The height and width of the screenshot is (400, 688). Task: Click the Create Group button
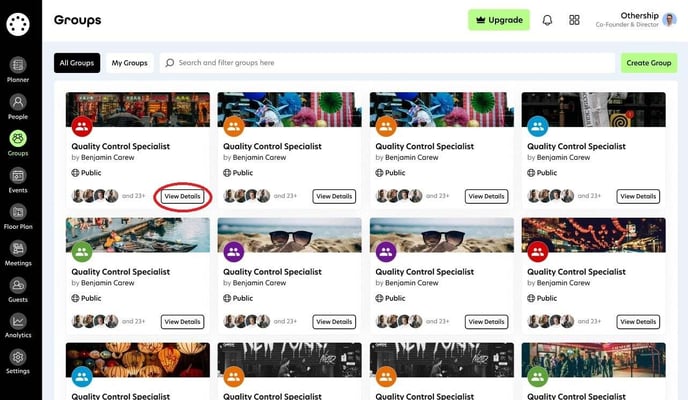(x=649, y=63)
